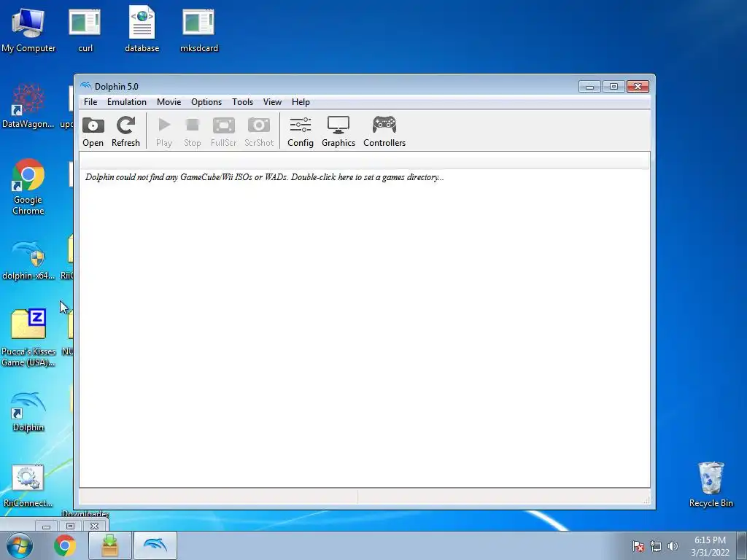The width and height of the screenshot is (747, 560).
Task: Click the Play toolbar icon
Action: click(164, 131)
